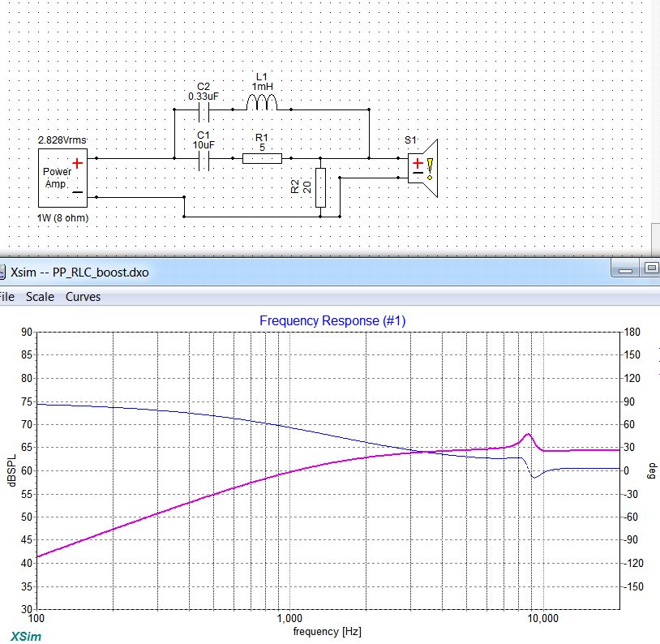Click the dBSPL axis label
The width and height of the screenshot is (660, 644).
coord(12,470)
